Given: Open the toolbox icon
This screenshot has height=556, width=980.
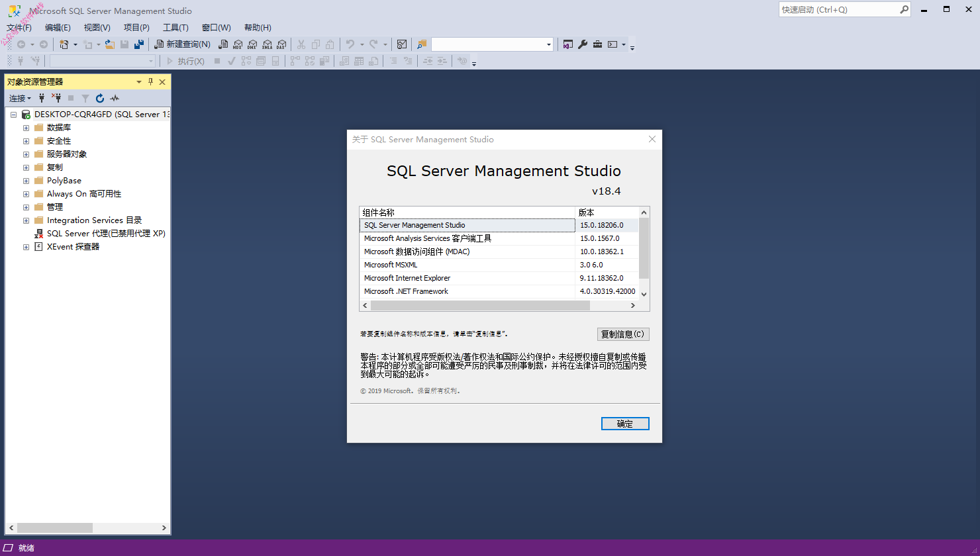Looking at the screenshot, I should click(597, 44).
